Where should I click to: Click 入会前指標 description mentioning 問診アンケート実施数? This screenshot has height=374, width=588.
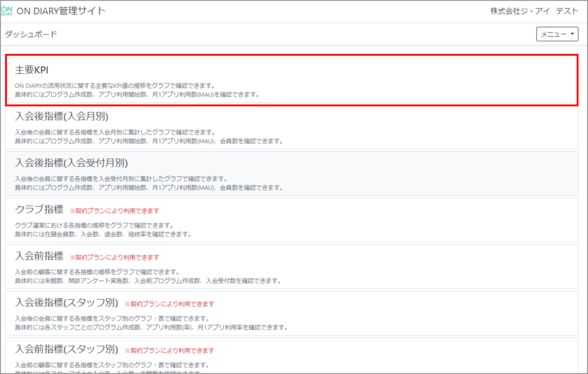(148, 281)
